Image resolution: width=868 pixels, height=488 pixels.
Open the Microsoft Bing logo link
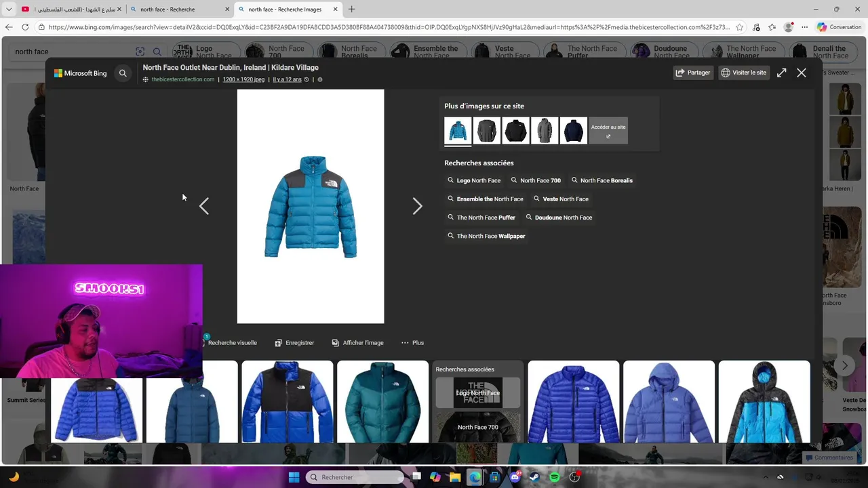pos(81,73)
